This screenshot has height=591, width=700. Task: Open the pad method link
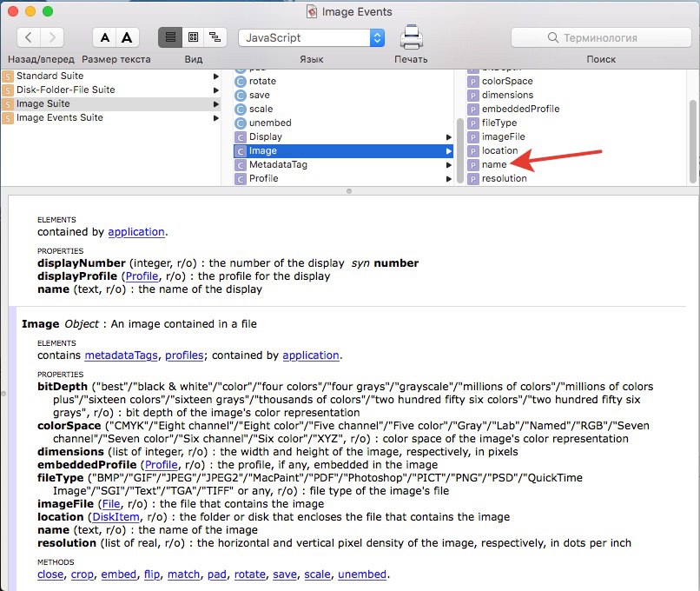click(x=217, y=574)
